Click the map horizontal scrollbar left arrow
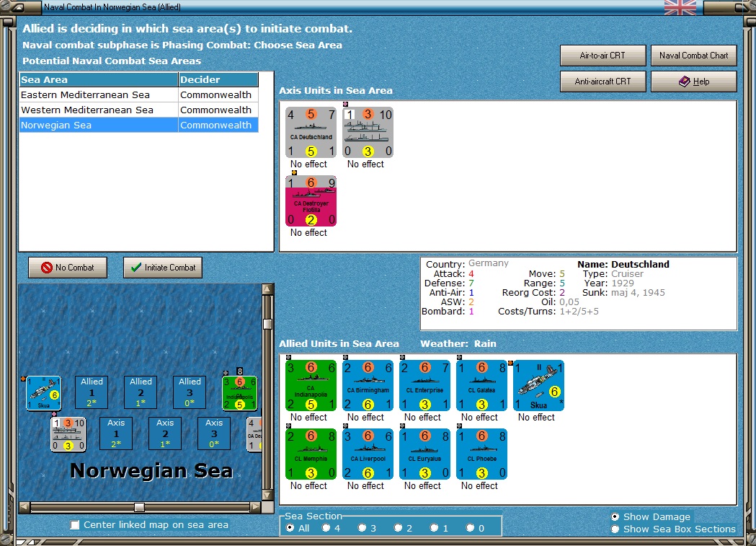 25,507
